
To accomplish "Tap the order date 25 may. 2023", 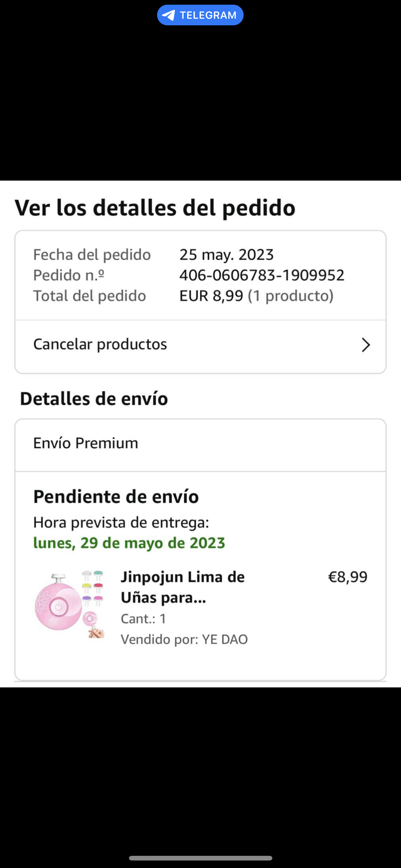I will coord(226,255).
